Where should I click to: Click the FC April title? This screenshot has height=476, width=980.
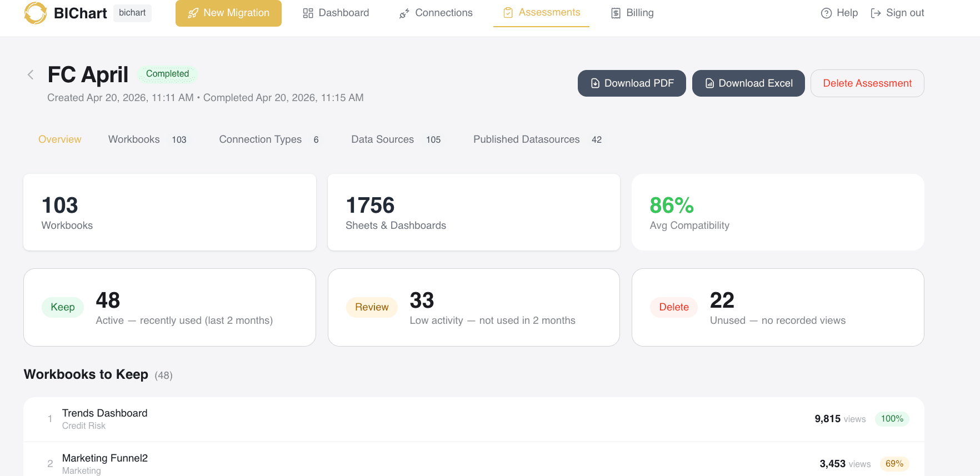click(88, 74)
